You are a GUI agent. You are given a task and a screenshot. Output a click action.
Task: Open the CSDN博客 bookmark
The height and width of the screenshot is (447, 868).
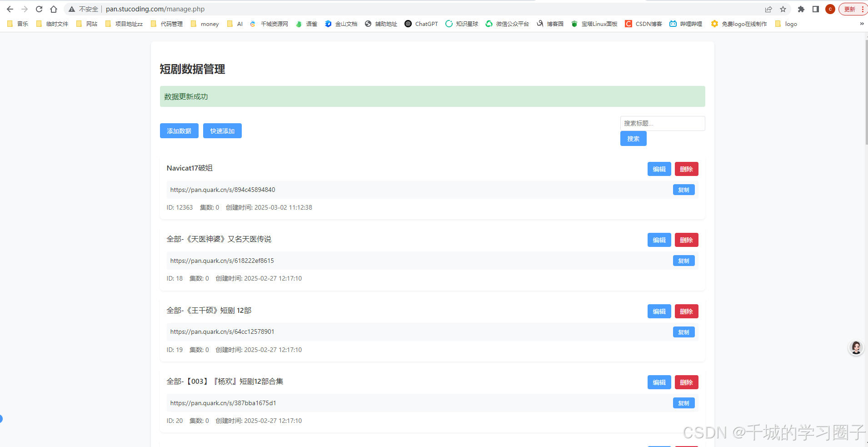click(644, 24)
